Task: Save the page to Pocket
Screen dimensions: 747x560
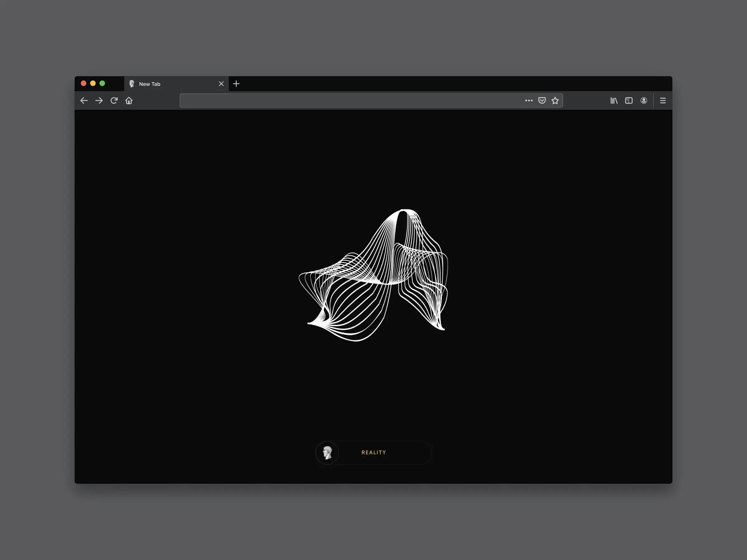Action: [x=542, y=100]
